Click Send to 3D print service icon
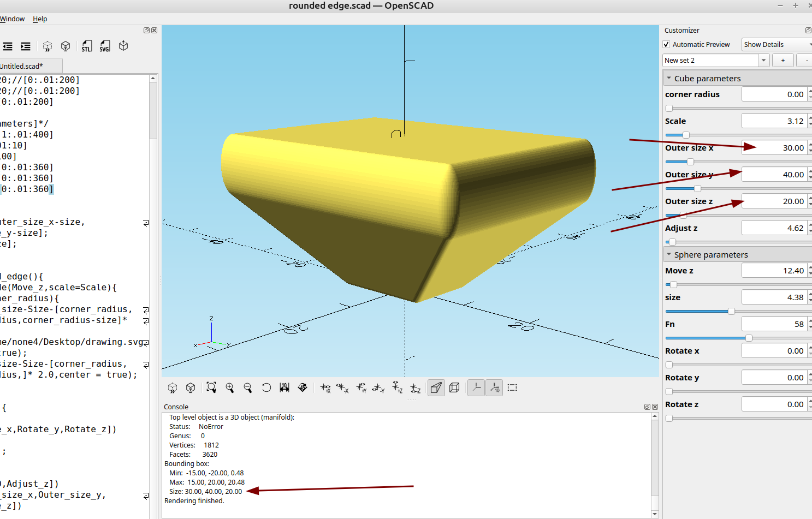 tap(123, 46)
